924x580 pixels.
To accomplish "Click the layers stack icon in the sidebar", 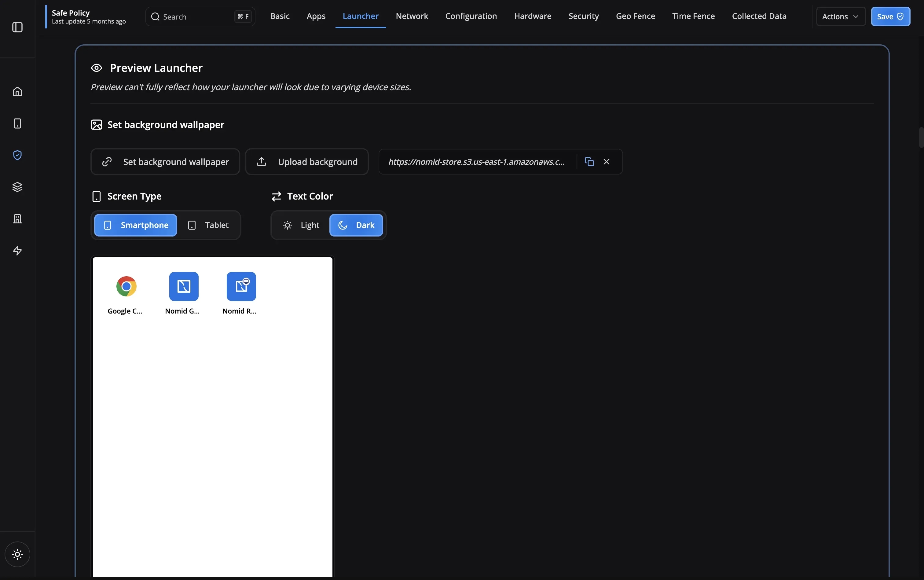I will point(17,187).
